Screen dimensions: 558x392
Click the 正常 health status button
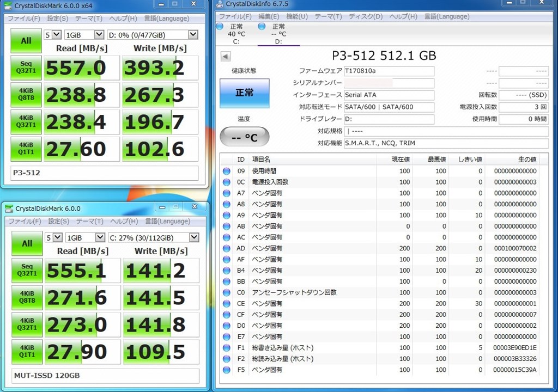[x=245, y=93]
